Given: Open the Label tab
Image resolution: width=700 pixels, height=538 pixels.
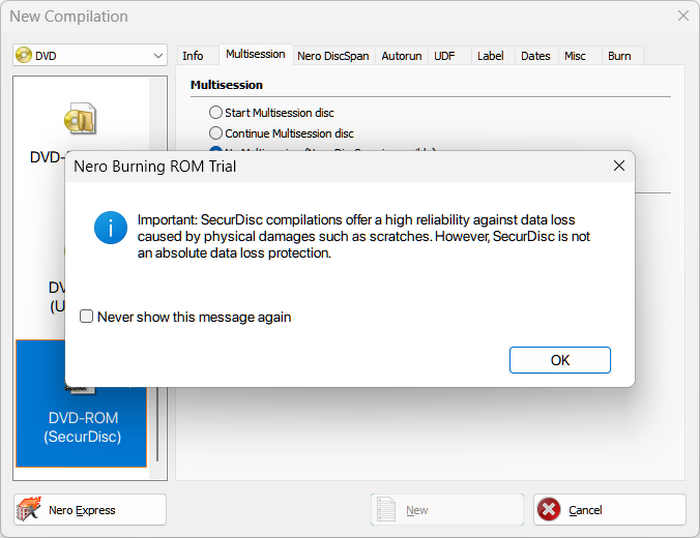Looking at the screenshot, I should pyautogui.click(x=490, y=56).
